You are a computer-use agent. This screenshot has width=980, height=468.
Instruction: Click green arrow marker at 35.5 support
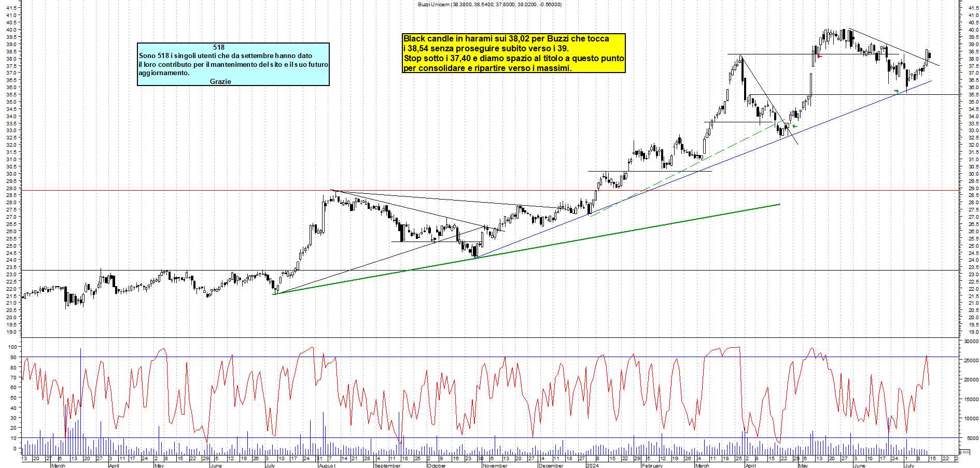[897, 91]
